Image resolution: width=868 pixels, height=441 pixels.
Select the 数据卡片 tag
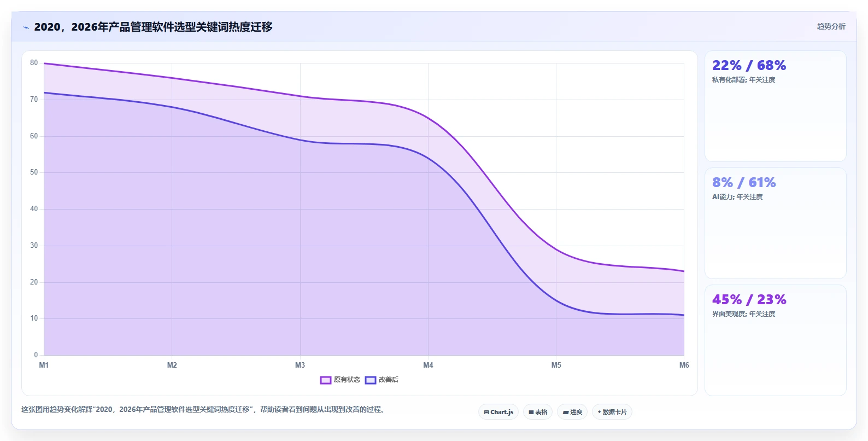[x=612, y=412]
